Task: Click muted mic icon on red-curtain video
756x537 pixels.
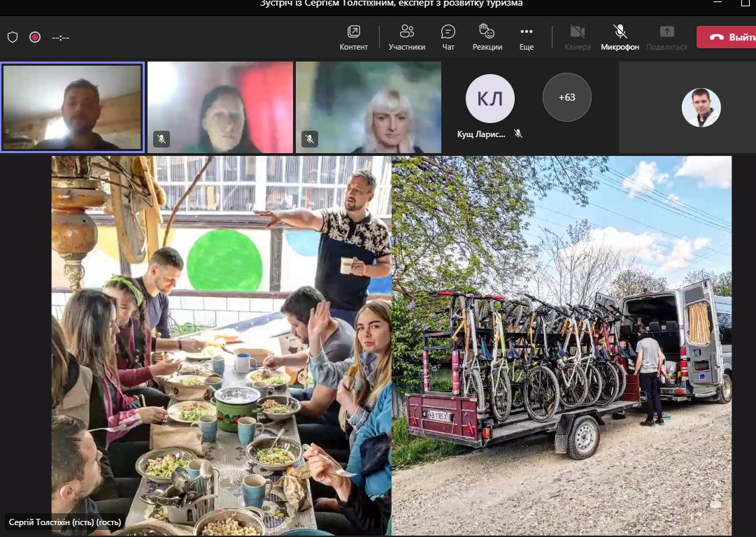Action: click(x=162, y=139)
